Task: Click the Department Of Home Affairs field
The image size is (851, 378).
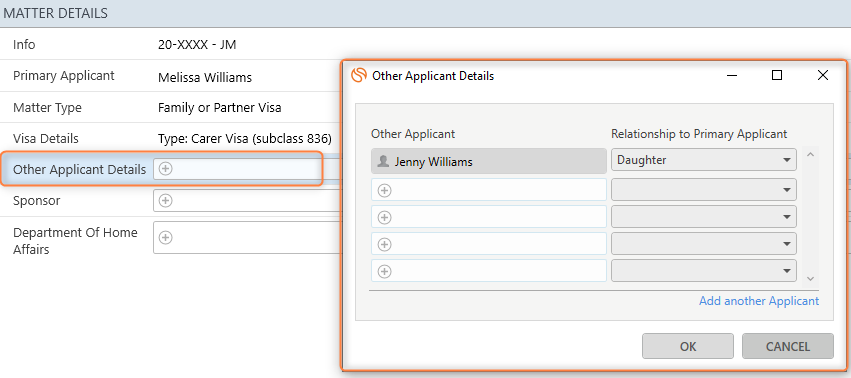Action: point(246,238)
